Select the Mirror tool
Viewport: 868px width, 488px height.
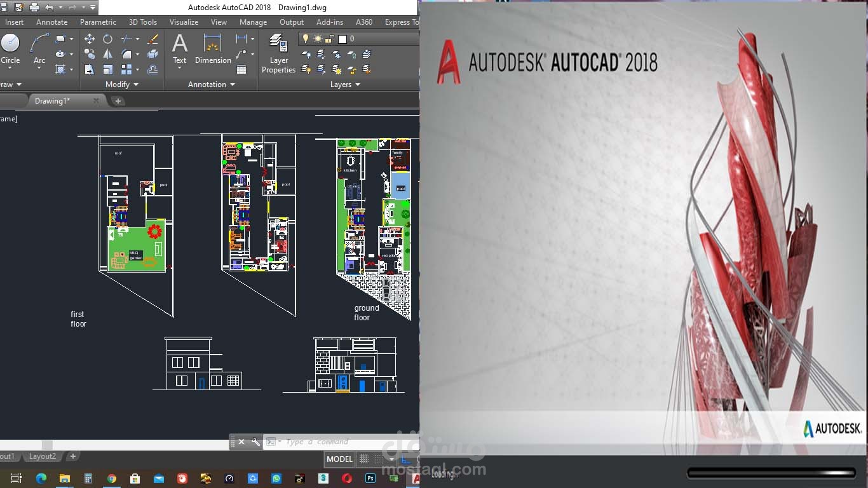click(x=107, y=54)
